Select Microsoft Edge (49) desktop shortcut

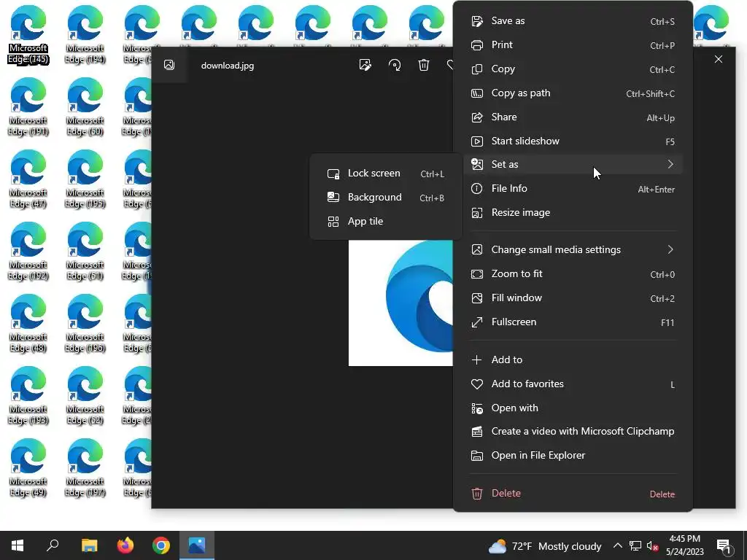28,467
